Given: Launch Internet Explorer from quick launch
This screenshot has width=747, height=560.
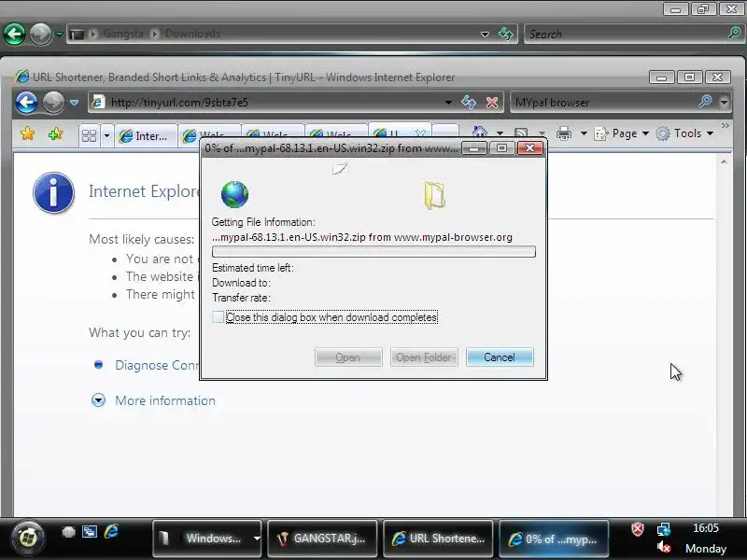Looking at the screenshot, I should click(111, 531).
